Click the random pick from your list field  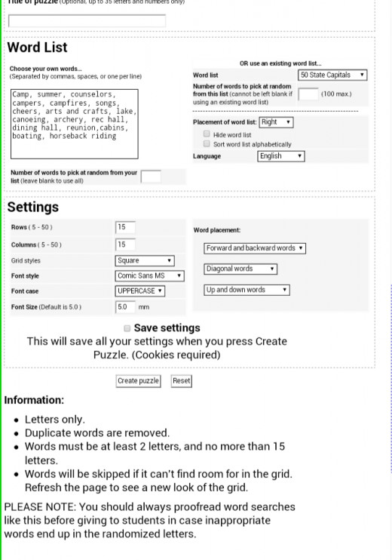pyautogui.click(x=151, y=177)
